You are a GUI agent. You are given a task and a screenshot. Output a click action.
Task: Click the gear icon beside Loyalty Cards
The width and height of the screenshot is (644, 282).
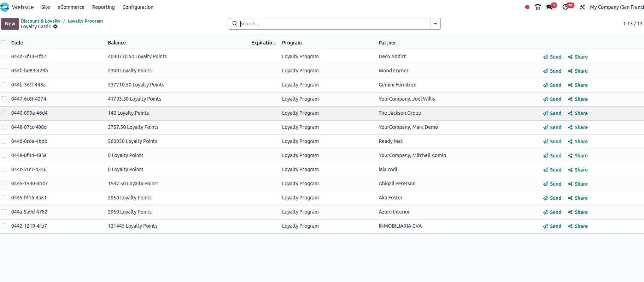point(55,27)
